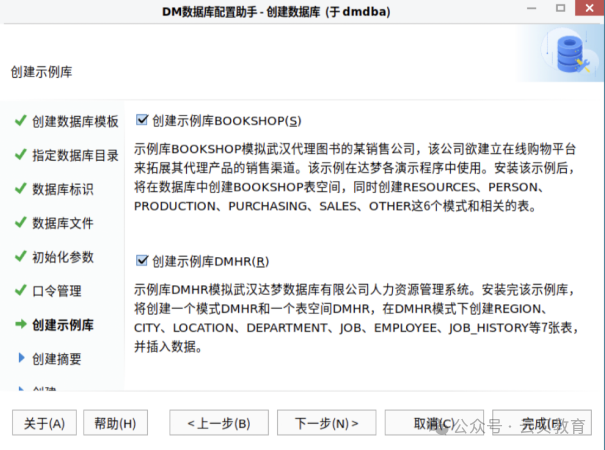Proceed with 下一步(N) button
The width and height of the screenshot is (605, 450).
(x=326, y=423)
